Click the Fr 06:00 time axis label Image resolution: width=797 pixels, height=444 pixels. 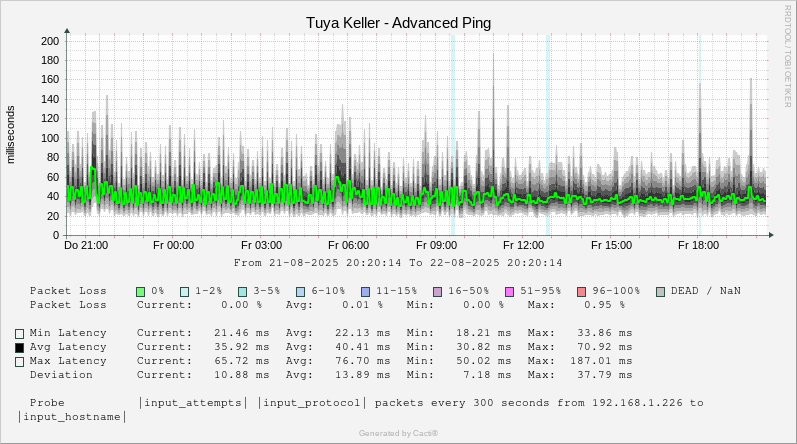coord(349,245)
